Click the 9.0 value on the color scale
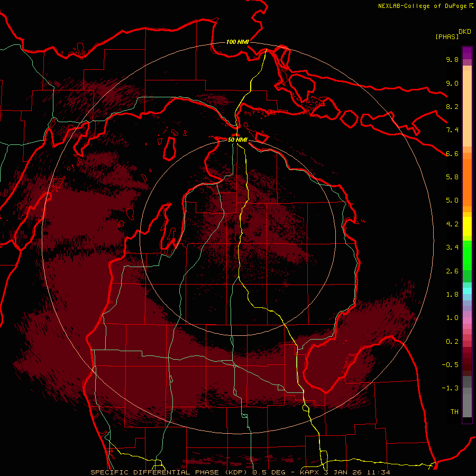Image resolution: width=476 pixels, height=476 pixels. click(452, 83)
